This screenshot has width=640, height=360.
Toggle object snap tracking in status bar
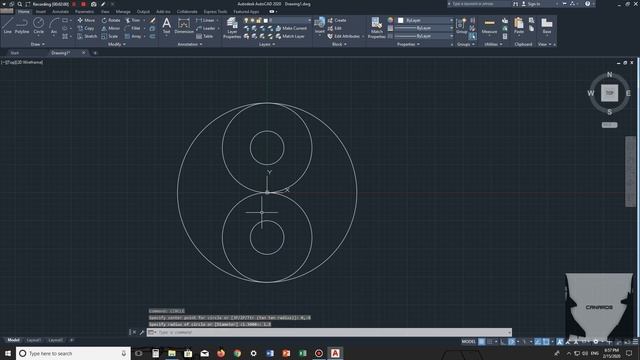pyautogui.click(x=538, y=342)
